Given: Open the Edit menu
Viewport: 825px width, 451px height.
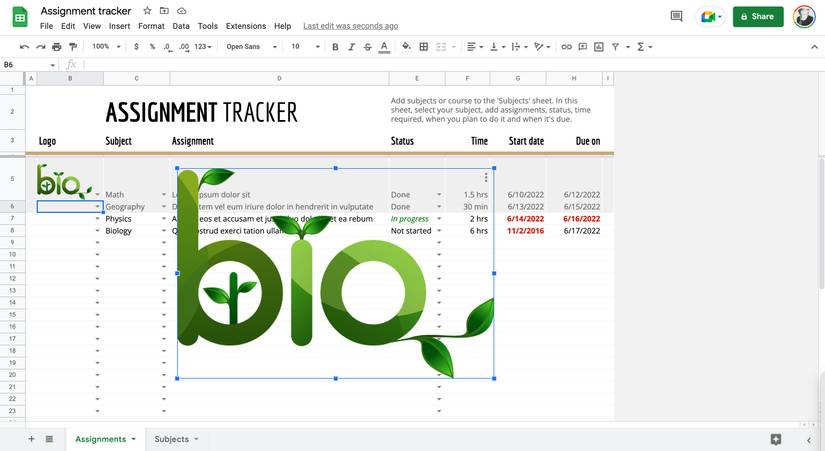Looking at the screenshot, I should pyautogui.click(x=68, y=26).
